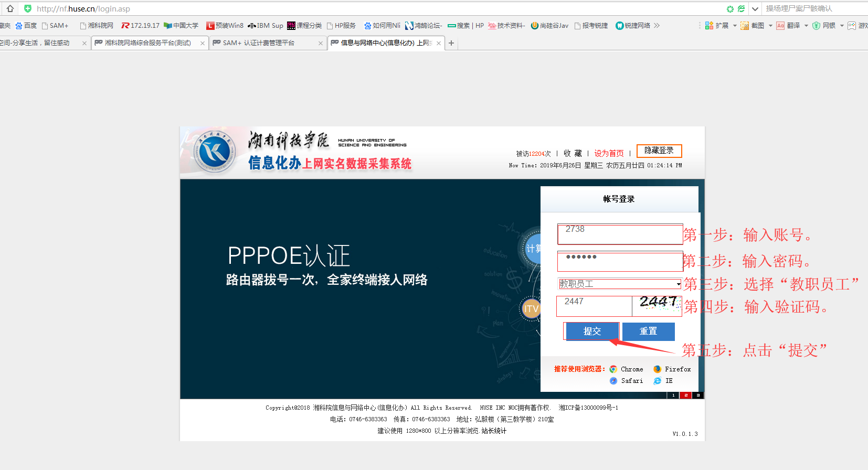Click the Firefox browser icon
868x470 pixels.
click(657, 369)
